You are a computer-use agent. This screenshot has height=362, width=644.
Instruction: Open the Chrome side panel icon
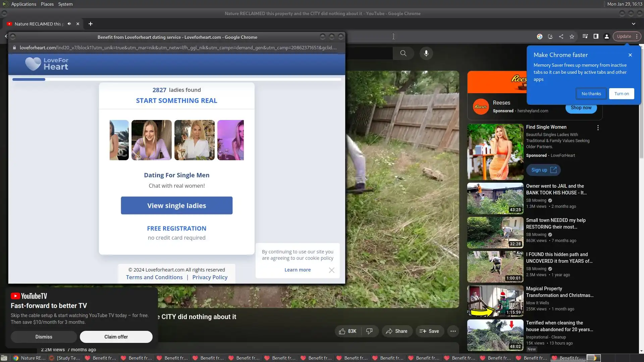click(x=596, y=37)
